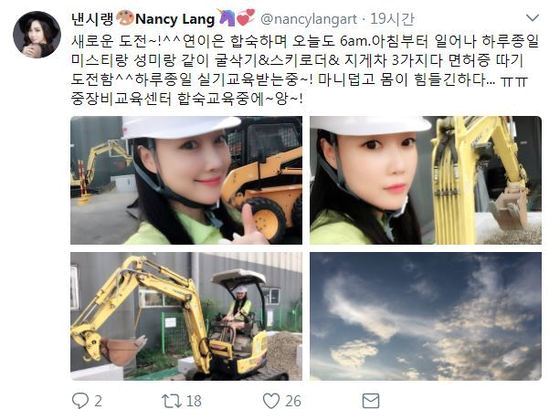Click the palette emoji beside 낸시랭
This screenshot has height=420, width=560.
point(125,18)
